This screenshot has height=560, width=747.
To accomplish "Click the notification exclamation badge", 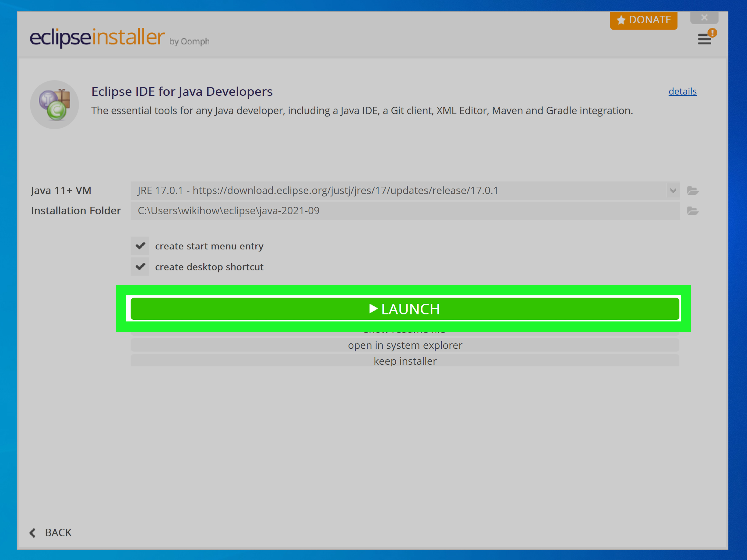I will pyautogui.click(x=712, y=33).
